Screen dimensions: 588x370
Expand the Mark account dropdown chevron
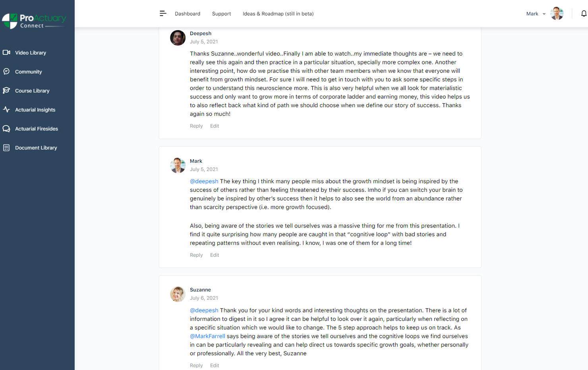(x=544, y=13)
